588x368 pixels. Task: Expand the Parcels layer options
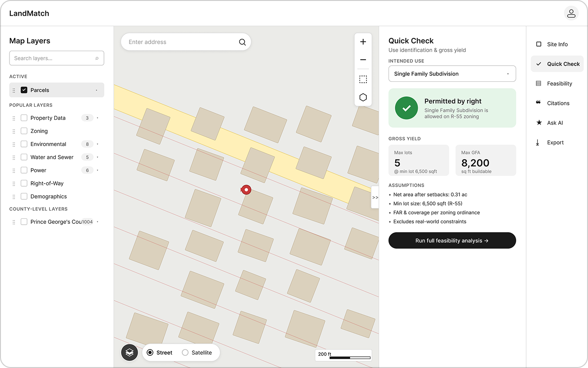[96, 90]
